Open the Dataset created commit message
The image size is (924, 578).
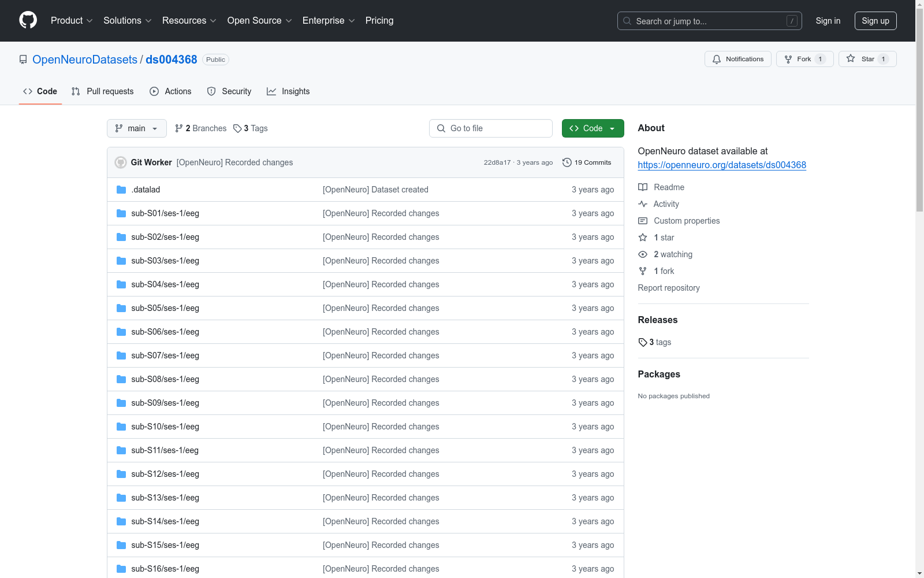(x=375, y=190)
